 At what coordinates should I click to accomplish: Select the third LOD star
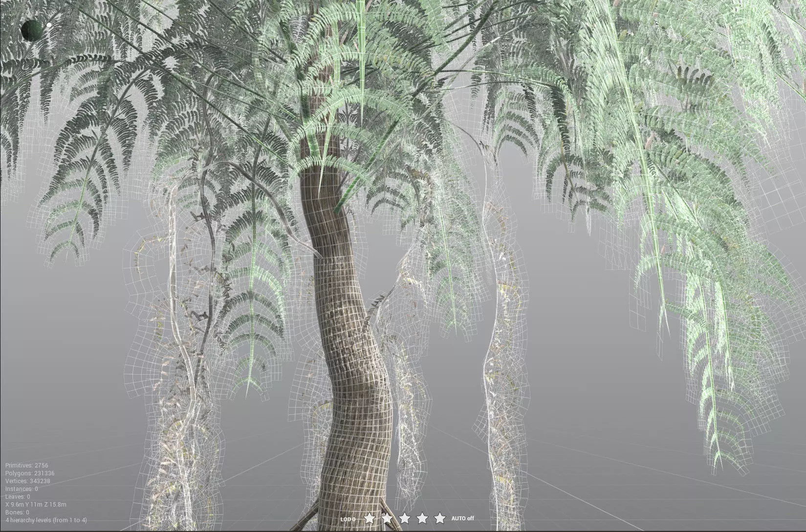point(405,518)
